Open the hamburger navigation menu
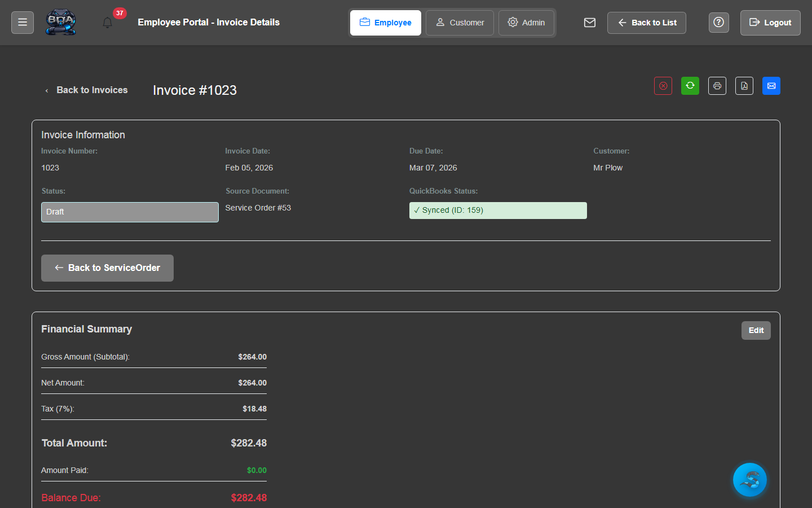 pos(22,22)
